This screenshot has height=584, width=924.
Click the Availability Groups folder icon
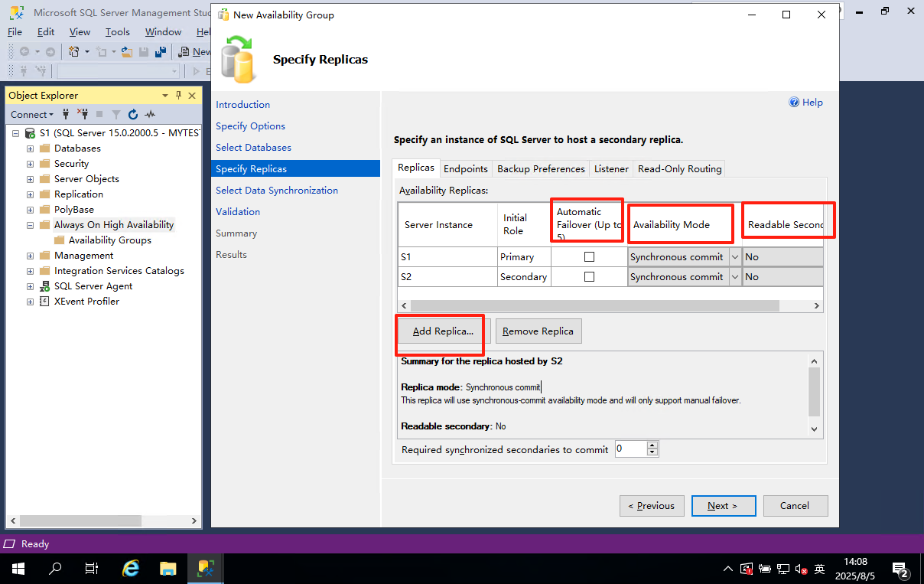point(60,240)
